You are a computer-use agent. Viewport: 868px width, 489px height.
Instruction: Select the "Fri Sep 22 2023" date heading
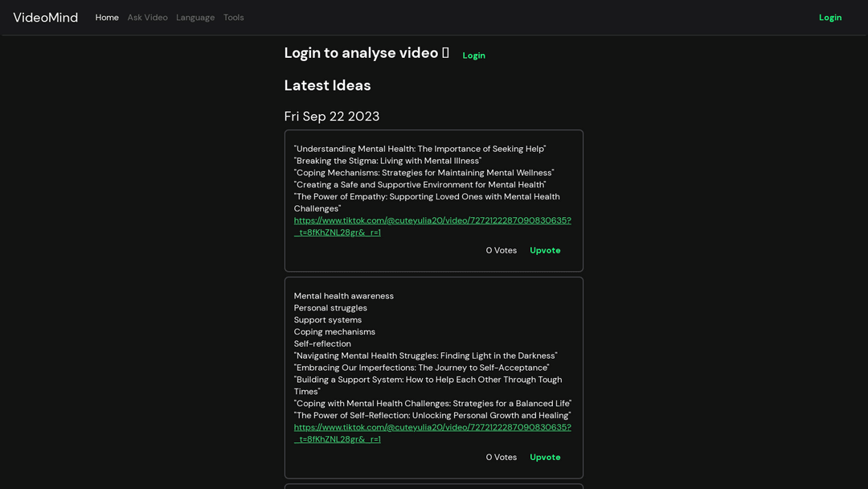332,117
